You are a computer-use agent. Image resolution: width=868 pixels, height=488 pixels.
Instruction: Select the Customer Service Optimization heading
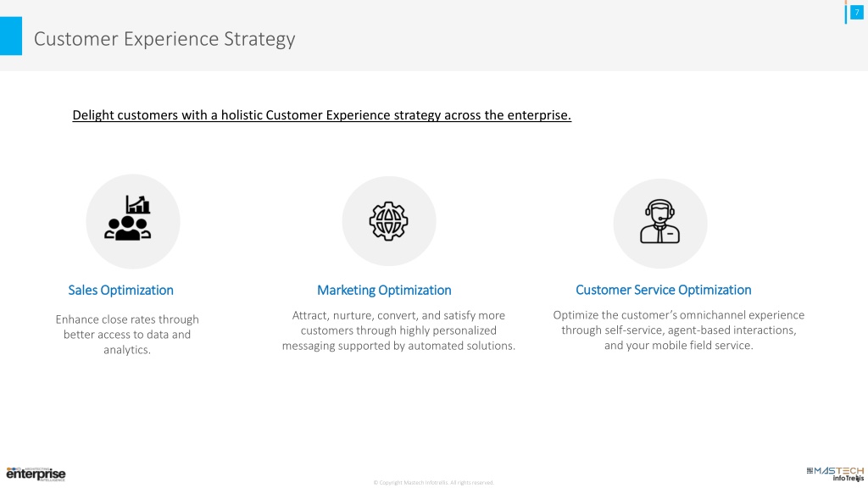coord(663,290)
